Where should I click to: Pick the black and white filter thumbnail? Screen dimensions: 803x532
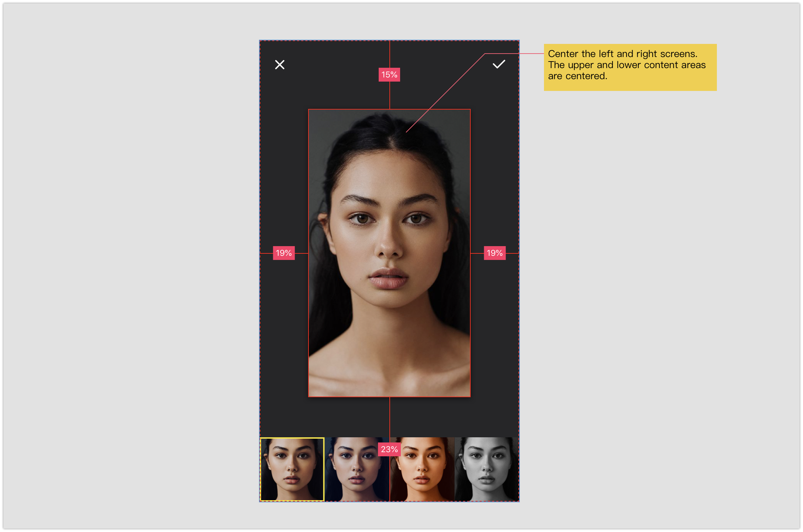click(487, 469)
